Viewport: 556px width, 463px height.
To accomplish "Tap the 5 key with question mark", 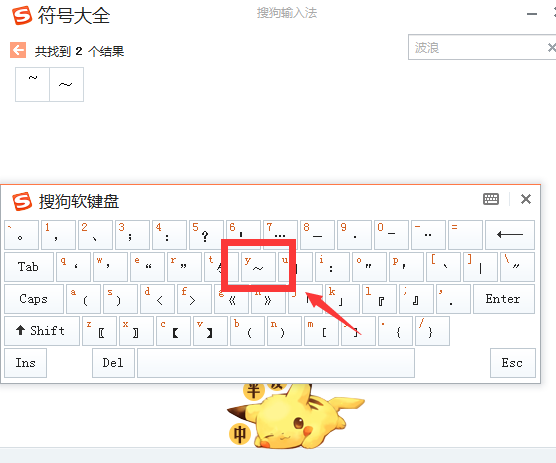I will click(206, 235).
